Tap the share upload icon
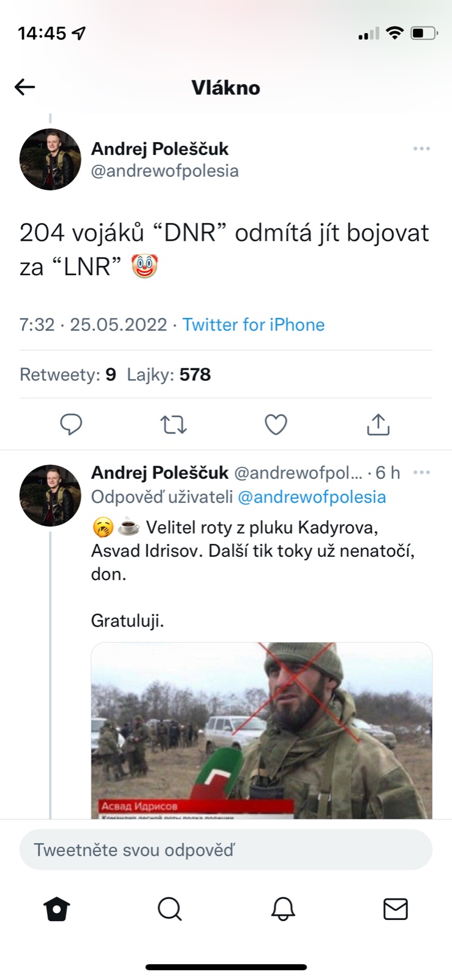 tap(378, 424)
